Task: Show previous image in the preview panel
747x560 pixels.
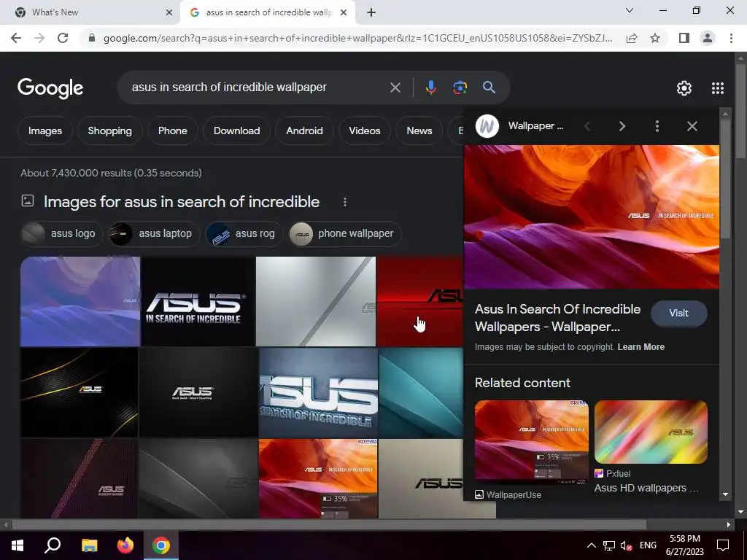Action: click(587, 126)
